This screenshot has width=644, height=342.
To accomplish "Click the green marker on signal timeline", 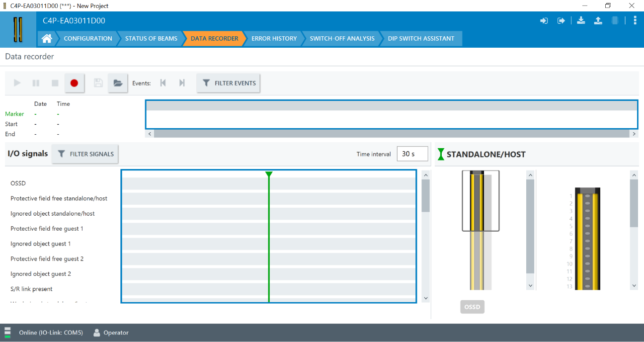I will click(269, 175).
